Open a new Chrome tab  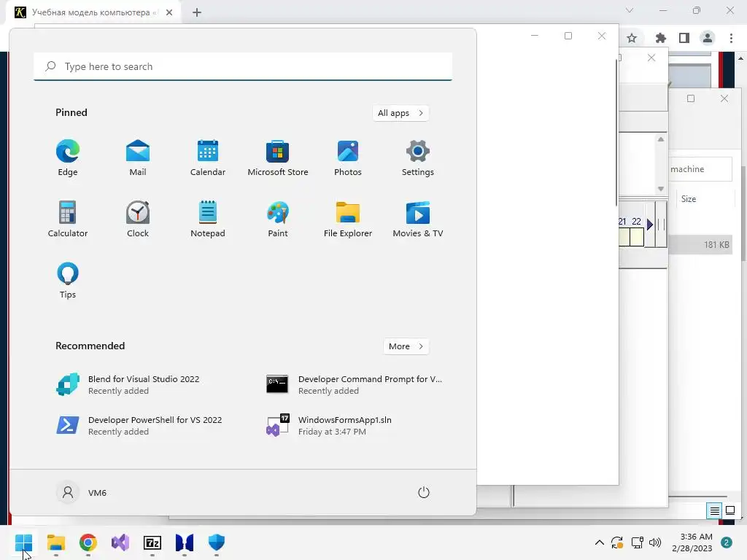click(197, 12)
